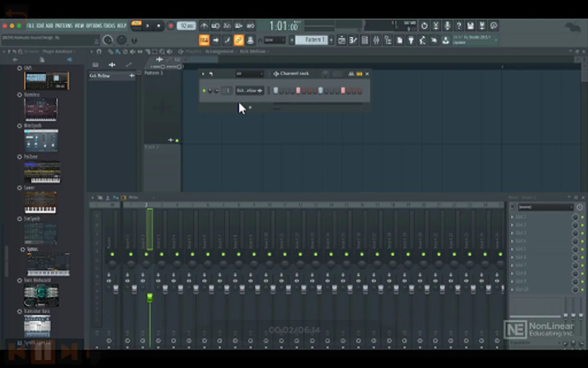588x368 pixels.
Task: Click the help question mark icon
Action: coord(459,26)
